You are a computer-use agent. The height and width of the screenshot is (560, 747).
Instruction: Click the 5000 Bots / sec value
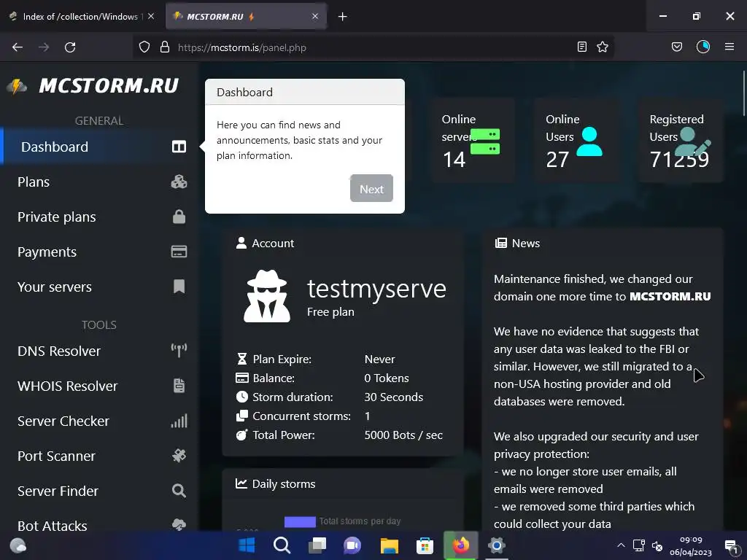(403, 435)
